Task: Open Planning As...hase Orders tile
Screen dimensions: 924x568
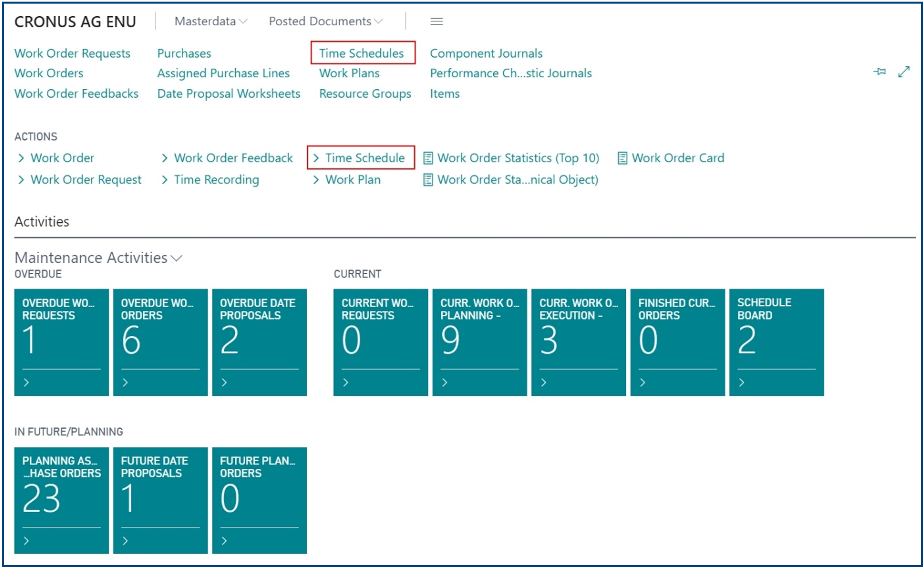Action: 61,501
